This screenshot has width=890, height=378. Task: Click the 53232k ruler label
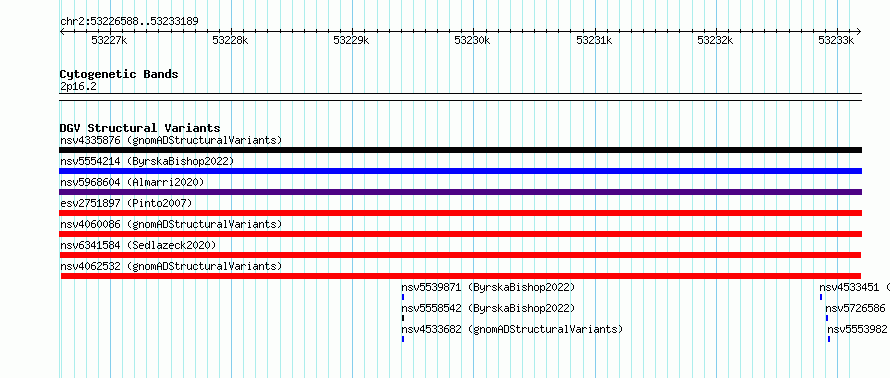(x=715, y=40)
